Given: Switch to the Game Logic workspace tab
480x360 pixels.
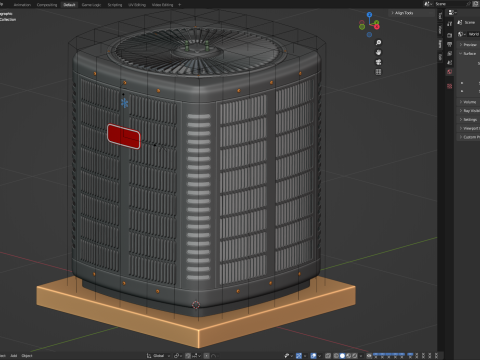Looking at the screenshot, I should click(x=91, y=5).
